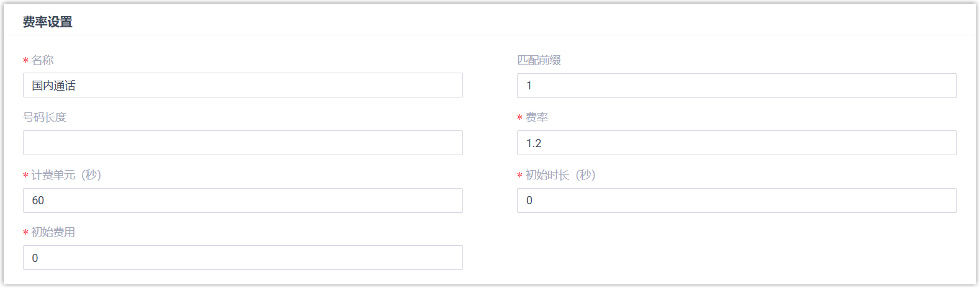This screenshot has height=288, width=980.
Task: Click the 名称 label text
Action: pos(42,60)
